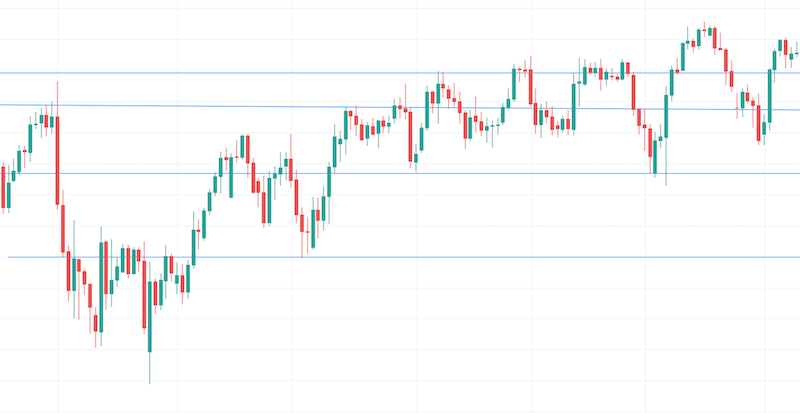The width and height of the screenshot is (800, 413).
Task: Click the left endpoint of the lowest line
Action: tap(9, 257)
